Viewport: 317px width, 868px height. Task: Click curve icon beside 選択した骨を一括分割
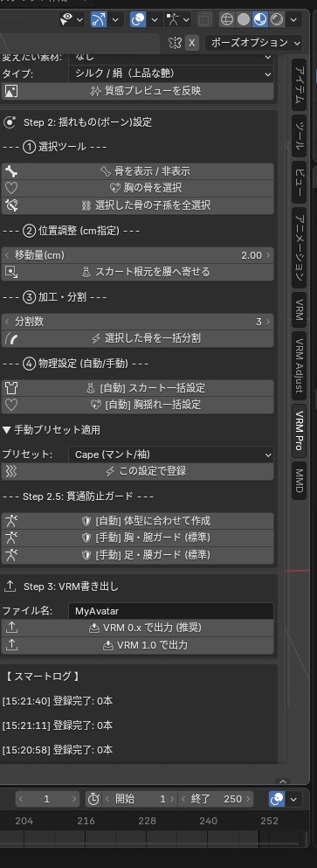pyautogui.click(x=11, y=339)
